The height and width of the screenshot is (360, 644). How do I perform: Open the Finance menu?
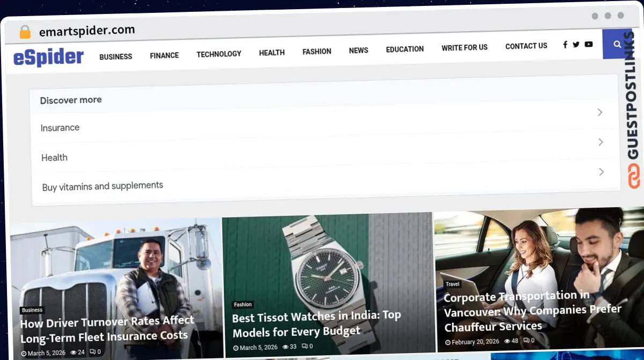(164, 55)
